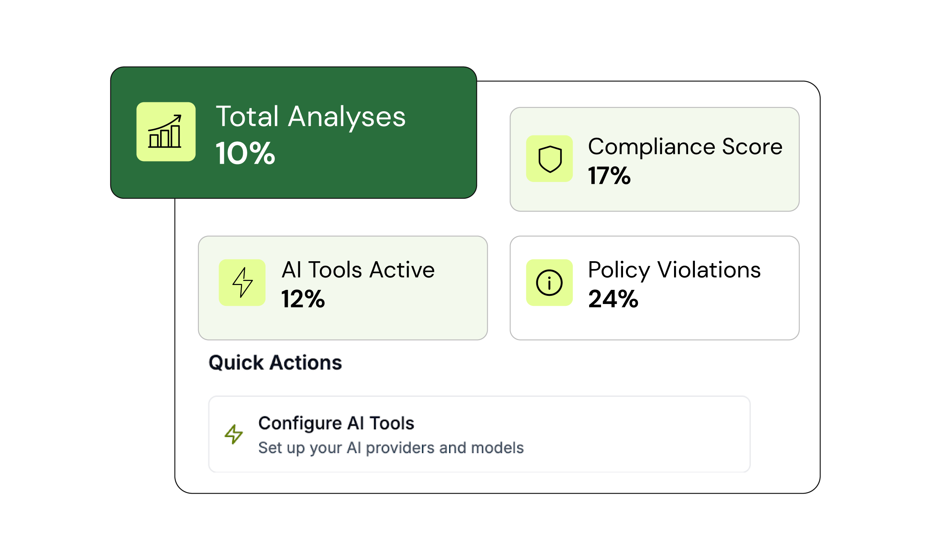This screenshot has height=560, width=931.
Task: Click the info icon next to Policy Violations
Action: coord(549,282)
